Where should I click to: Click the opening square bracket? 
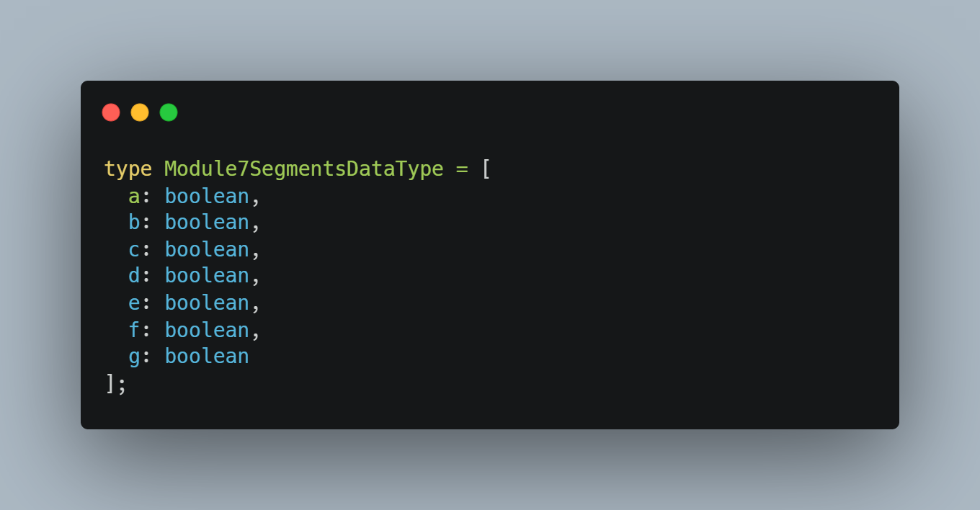pyautogui.click(x=486, y=169)
